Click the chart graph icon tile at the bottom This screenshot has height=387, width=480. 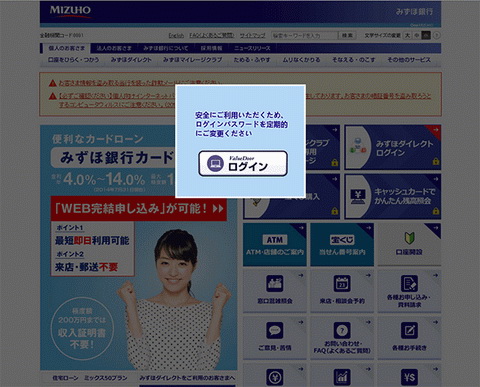click(342, 377)
